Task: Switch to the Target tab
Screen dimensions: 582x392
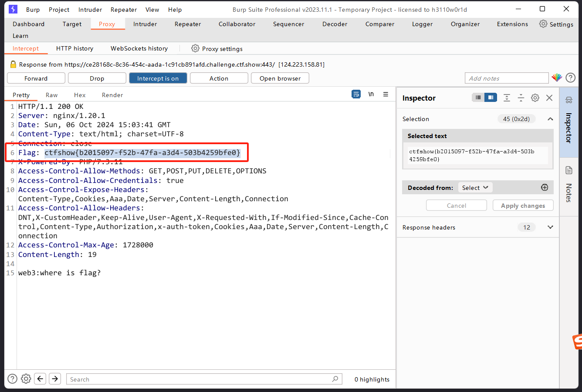Action: pyautogui.click(x=72, y=24)
